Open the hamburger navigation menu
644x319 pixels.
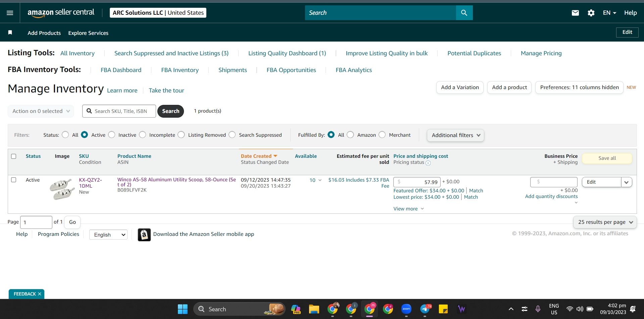tap(10, 13)
